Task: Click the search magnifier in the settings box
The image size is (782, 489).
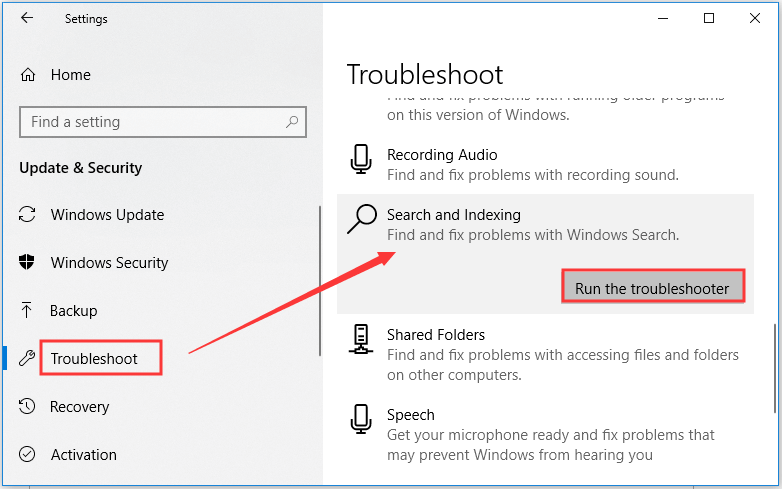Action: click(292, 122)
